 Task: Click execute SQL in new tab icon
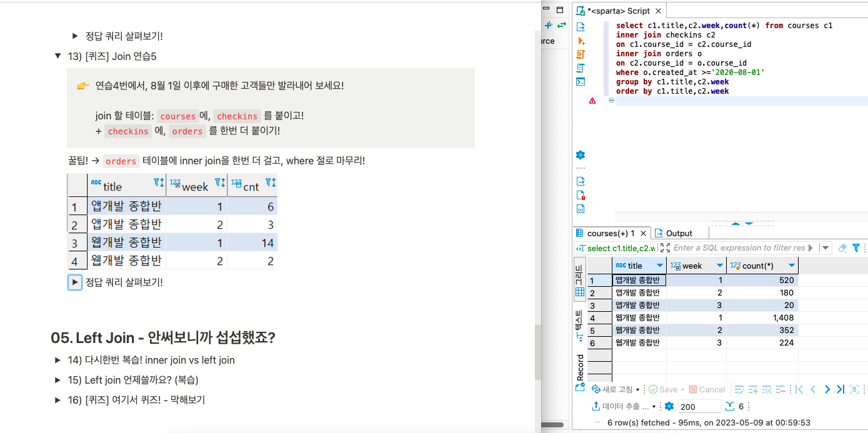[x=581, y=41]
